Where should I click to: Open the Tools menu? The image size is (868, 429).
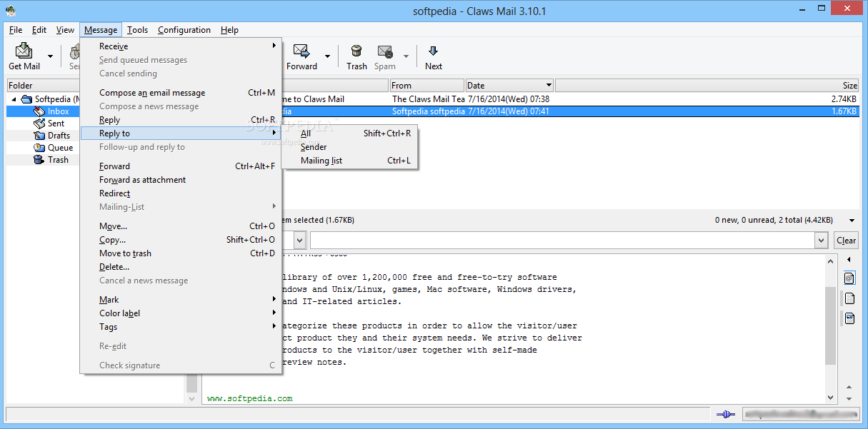tap(138, 30)
